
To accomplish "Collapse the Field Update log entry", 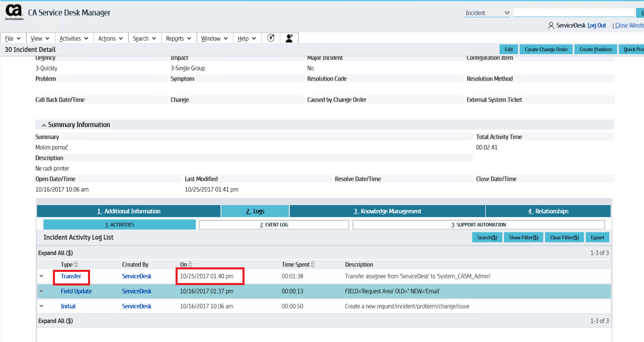I will [x=41, y=291].
